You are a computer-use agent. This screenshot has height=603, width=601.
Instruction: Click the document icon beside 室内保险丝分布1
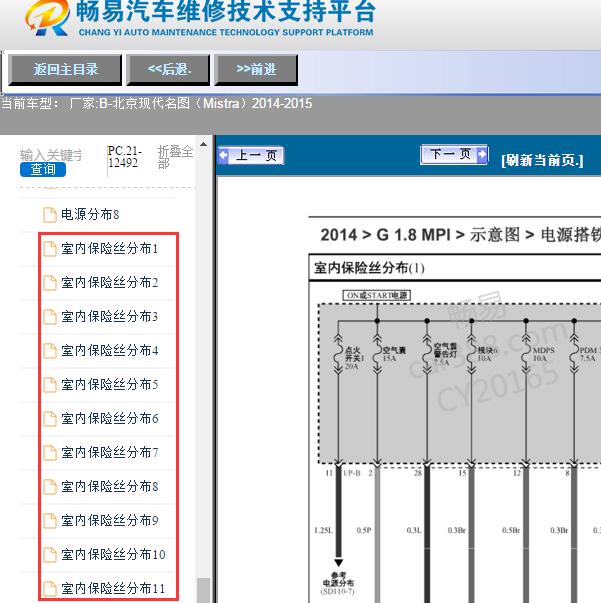tap(50, 249)
